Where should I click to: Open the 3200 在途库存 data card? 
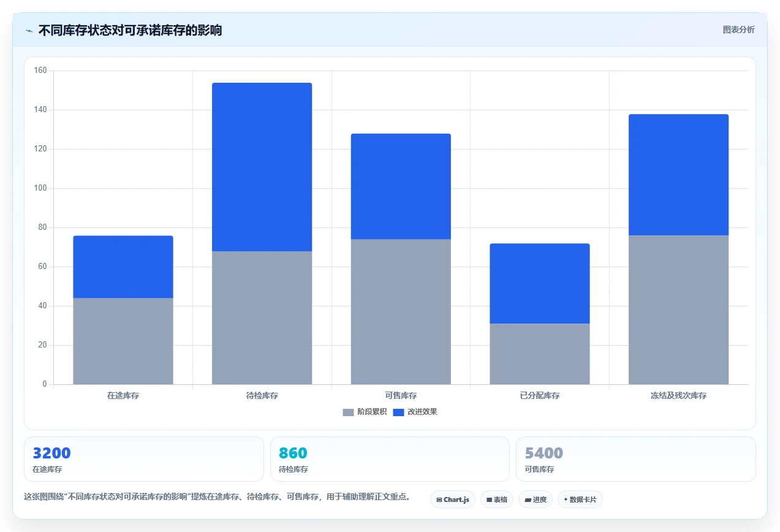(144, 459)
